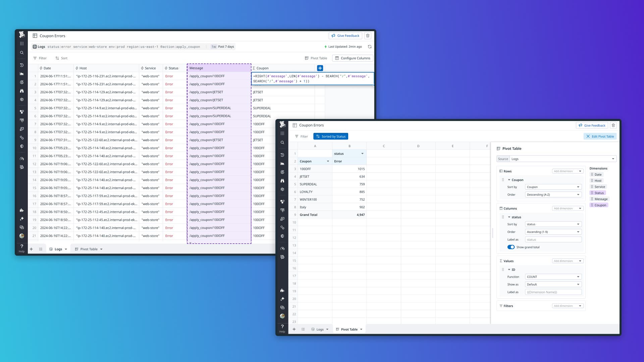The height and width of the screenshot is (362, 644).
Task: Open Configure Columns
Action: (353, 58)
